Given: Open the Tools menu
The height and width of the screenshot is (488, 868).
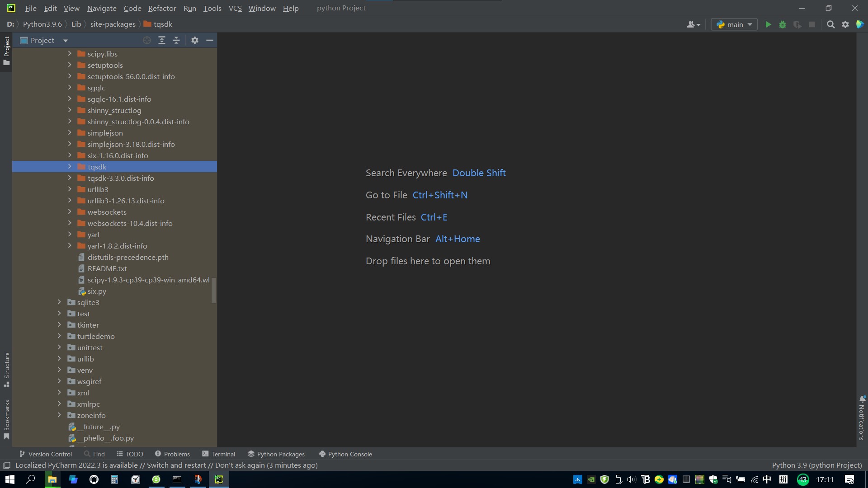Looking at the screenshot, I should tap(212, 8).
